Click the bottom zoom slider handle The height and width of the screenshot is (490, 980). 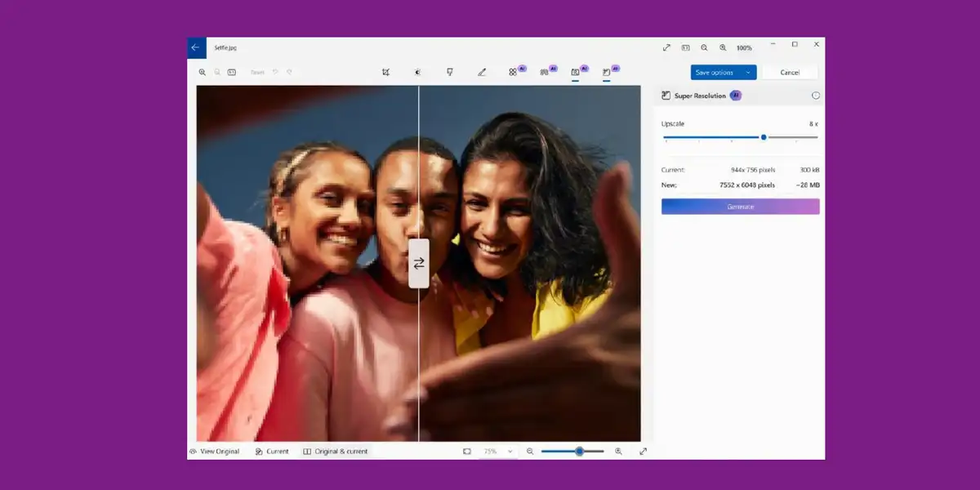coord(579,451)
